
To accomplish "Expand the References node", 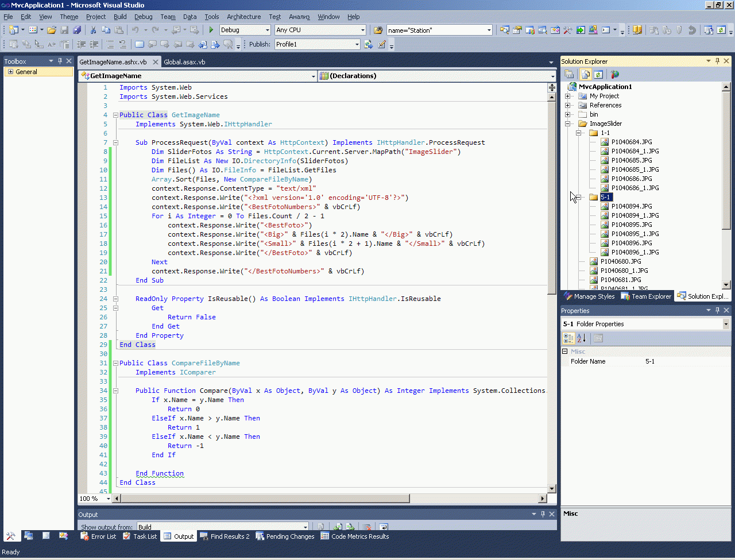I will [x=568, y=105].
